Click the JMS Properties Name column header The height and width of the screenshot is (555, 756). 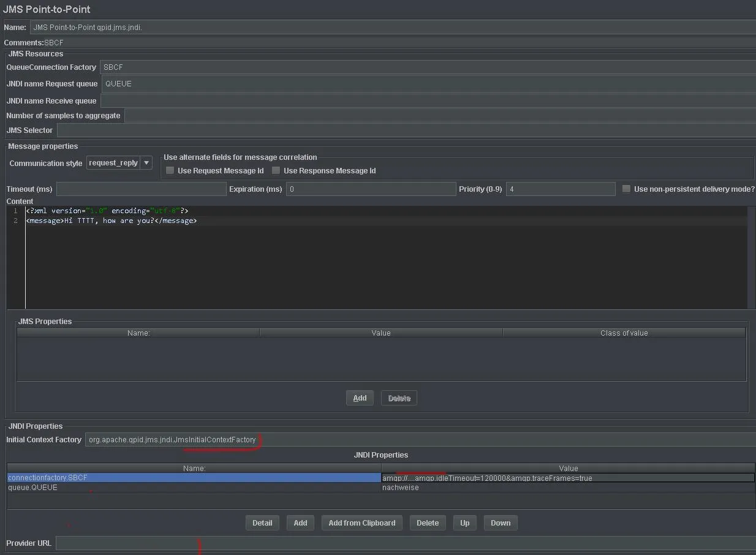(138, 333)
